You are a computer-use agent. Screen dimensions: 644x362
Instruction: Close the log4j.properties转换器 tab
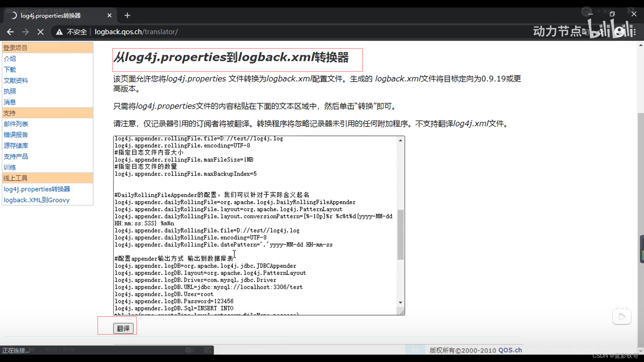click(109, 15)
